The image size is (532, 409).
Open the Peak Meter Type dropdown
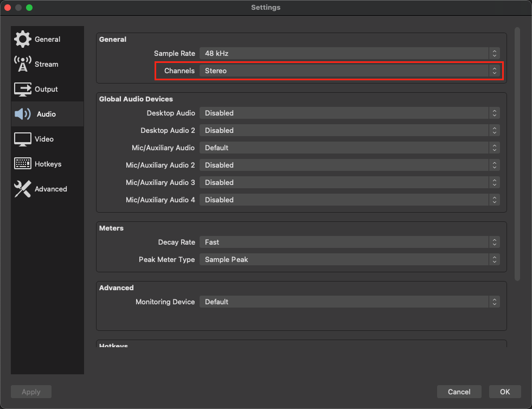pyautogui.click(x=349, y=259)
